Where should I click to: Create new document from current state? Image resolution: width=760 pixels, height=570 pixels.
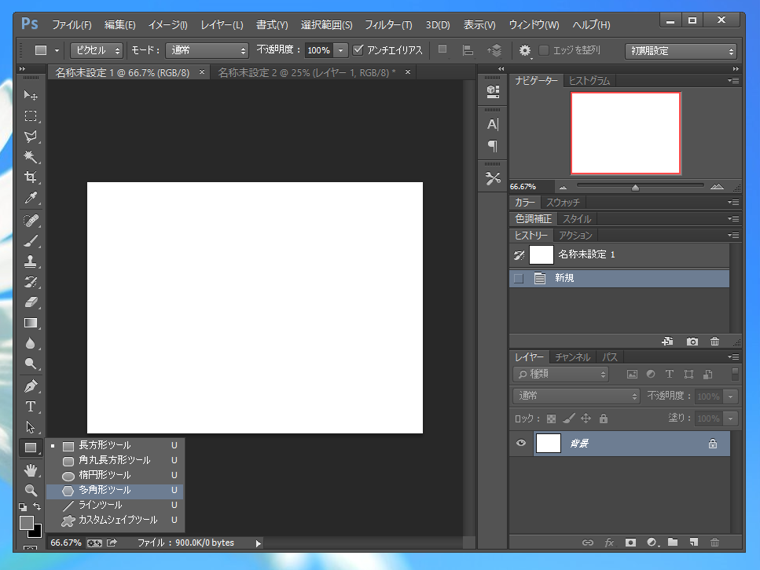pyautogui.click(x=668, y=341)
